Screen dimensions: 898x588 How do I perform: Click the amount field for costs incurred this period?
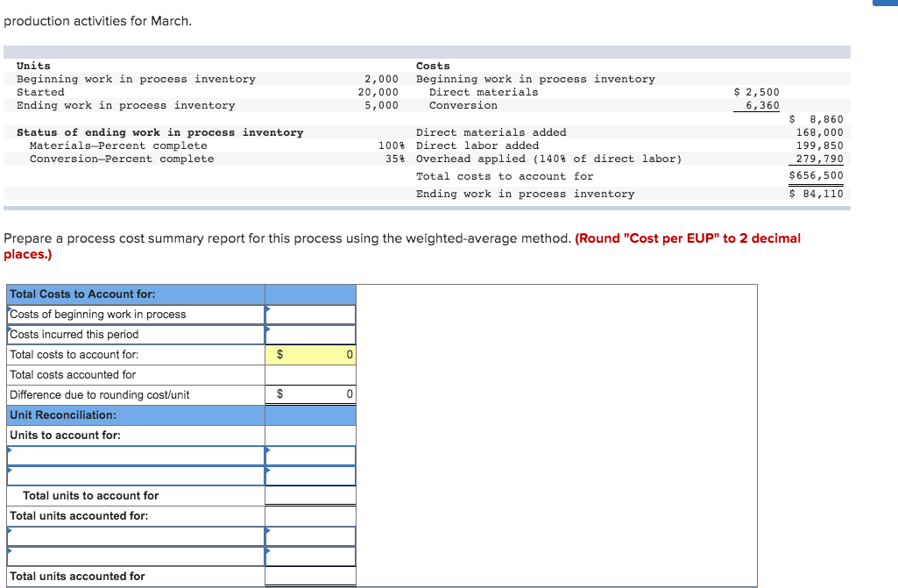[x=310, y=334]
